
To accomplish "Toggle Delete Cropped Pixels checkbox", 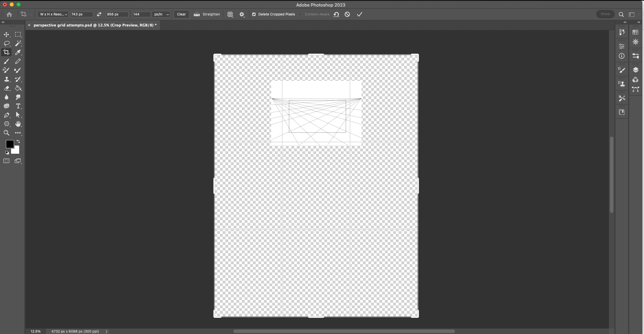I will click(x=254, y=14).
